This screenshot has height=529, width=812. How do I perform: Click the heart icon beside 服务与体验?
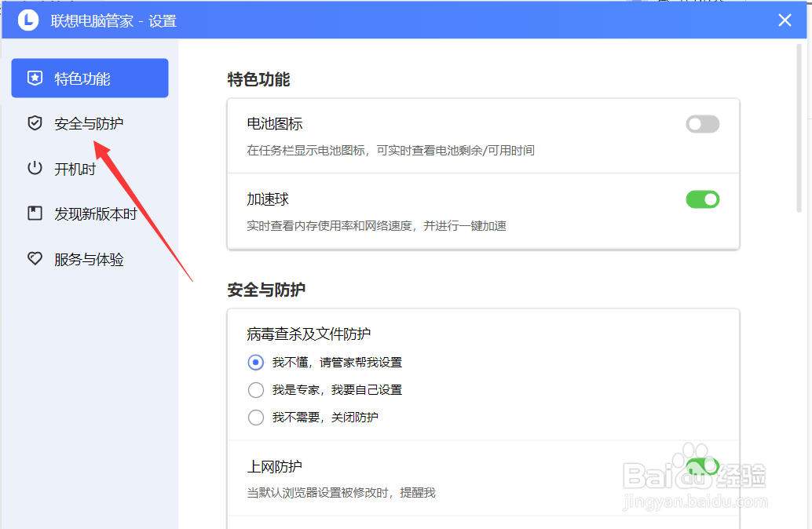(35, 259)
